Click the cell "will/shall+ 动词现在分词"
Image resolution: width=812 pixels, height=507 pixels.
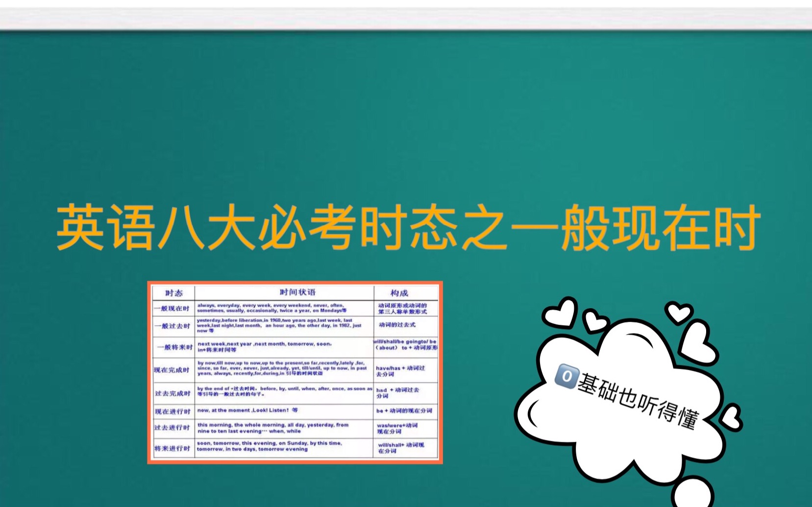click(x=406, y=448)
